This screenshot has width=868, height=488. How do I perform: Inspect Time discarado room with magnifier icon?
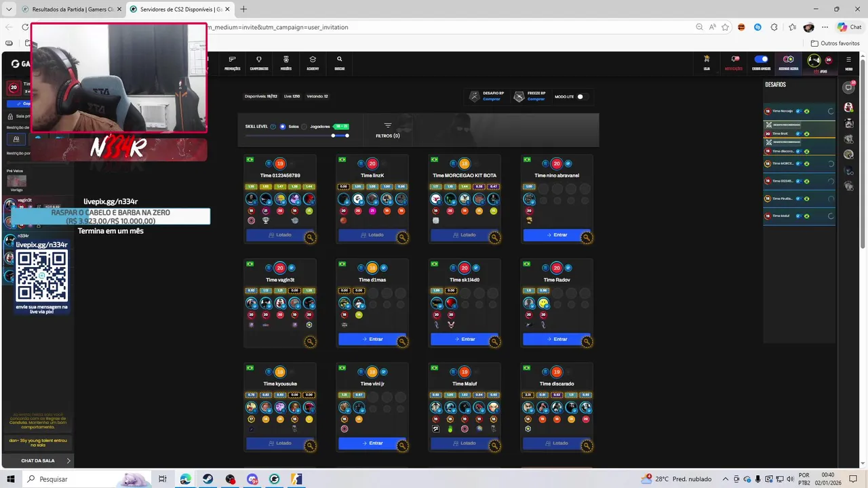click(587, 446)
